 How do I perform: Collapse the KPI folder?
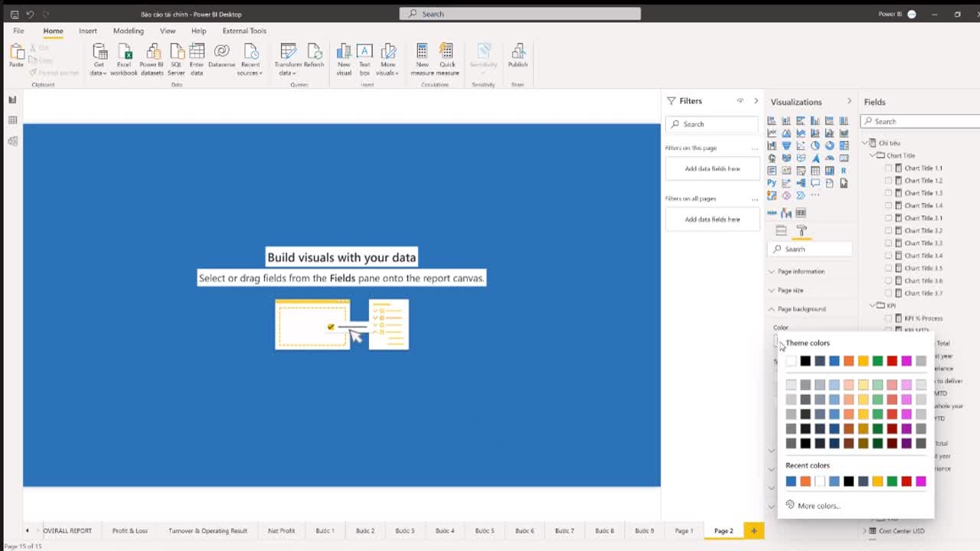[x=872, y=305]
